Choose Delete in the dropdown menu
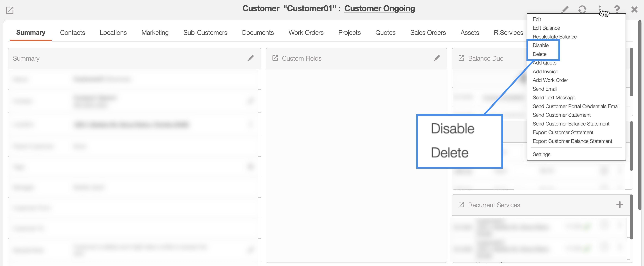The image size is (644, 266). pos(539,54)
